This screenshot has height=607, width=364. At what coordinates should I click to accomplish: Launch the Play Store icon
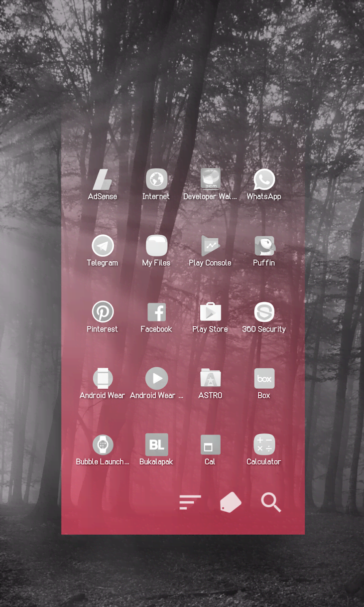(x=210, y=312)
